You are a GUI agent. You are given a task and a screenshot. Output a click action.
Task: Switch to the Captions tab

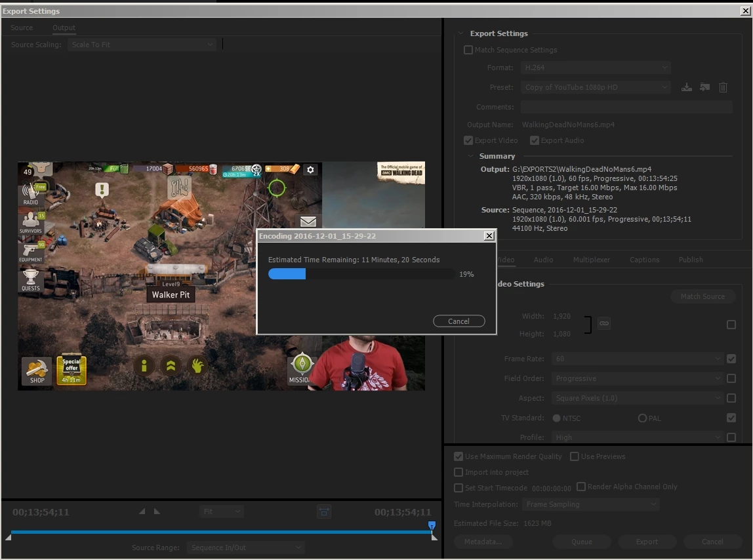[645, 260]
